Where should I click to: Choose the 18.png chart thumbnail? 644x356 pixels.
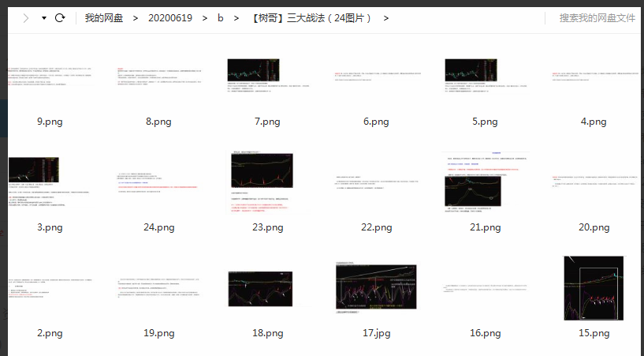268,289
